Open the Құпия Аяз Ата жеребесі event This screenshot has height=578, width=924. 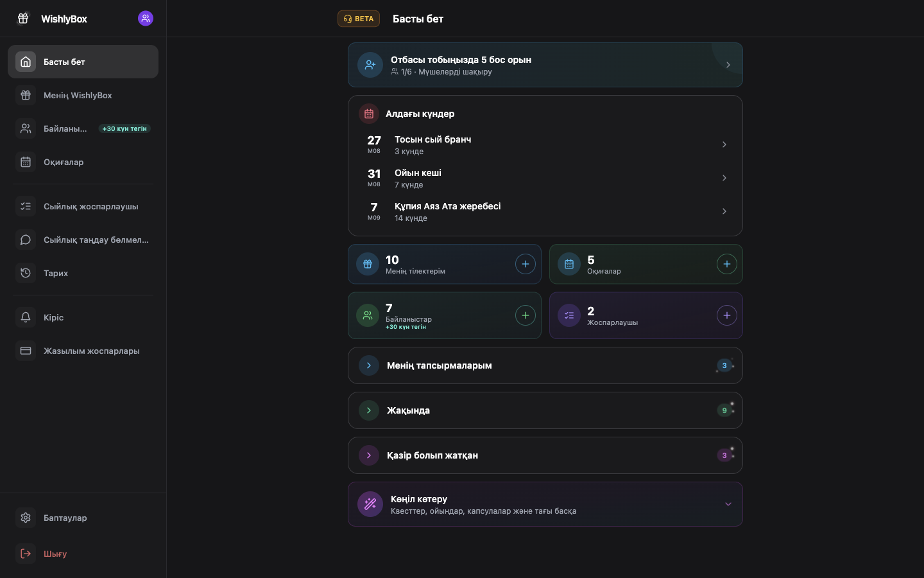[545, 211]
